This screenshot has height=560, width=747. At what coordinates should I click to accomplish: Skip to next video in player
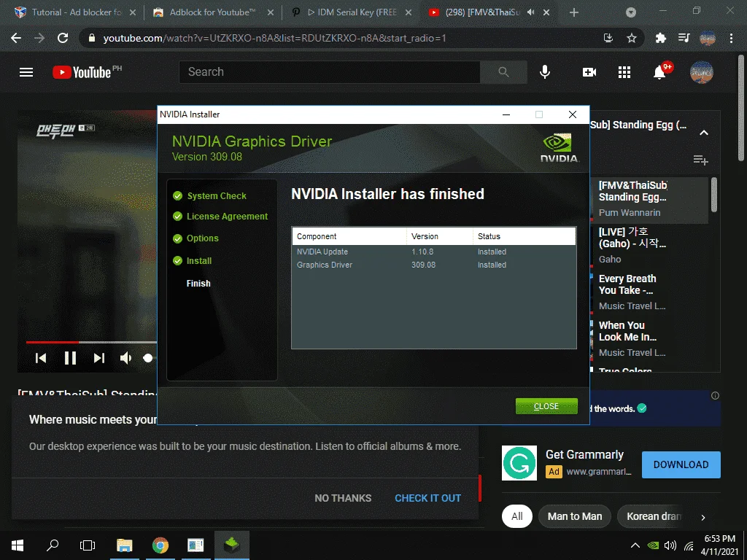coord(98,358)
